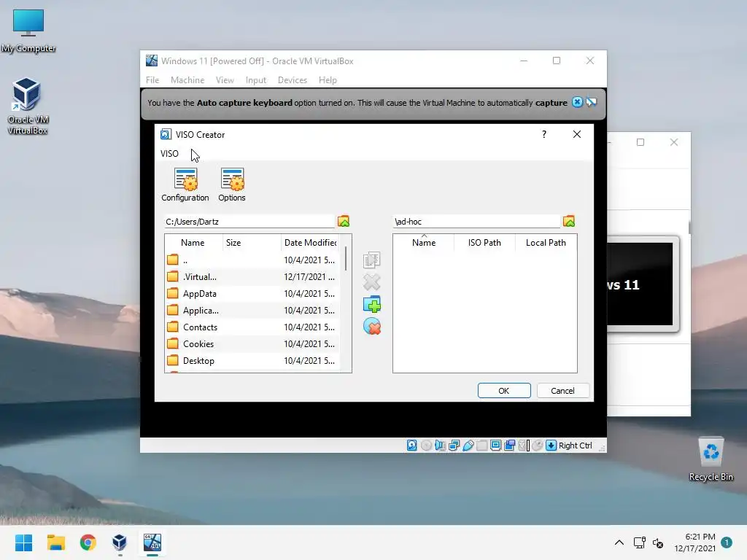Select the .Virtual... folder row
This screenshot has width=747, height=560.
pos(252,276)
